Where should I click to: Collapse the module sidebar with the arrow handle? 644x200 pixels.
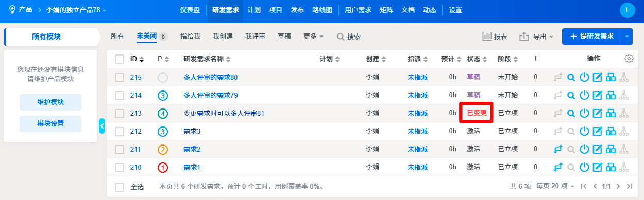[x=102, y=125]
